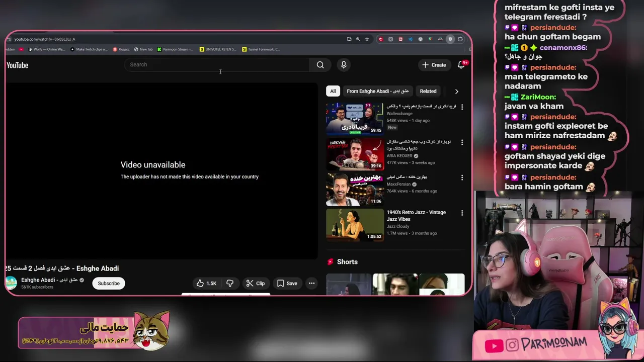Screen dimensions: 644x362
Task: Click the '561K subscribers' text
Action: tap(37, 287)
